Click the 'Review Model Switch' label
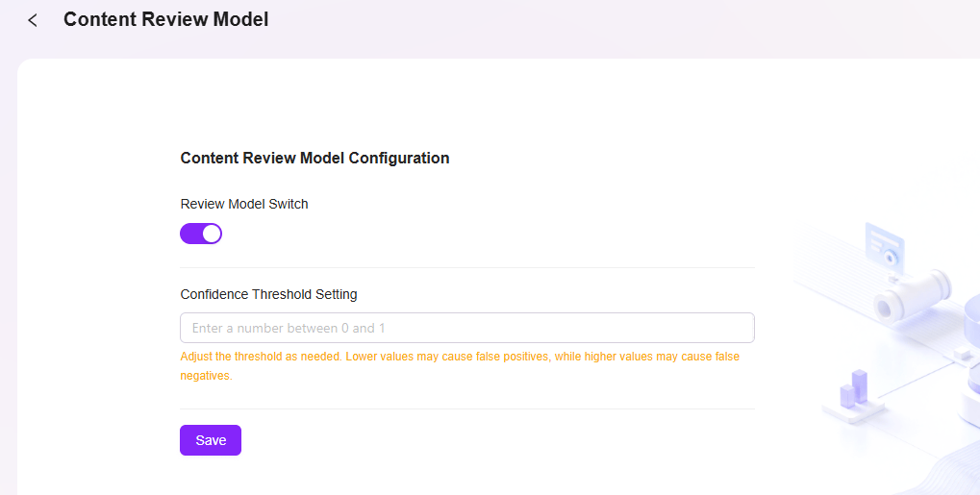Screen dimensions: 980x495 click(x=244, y=204)
